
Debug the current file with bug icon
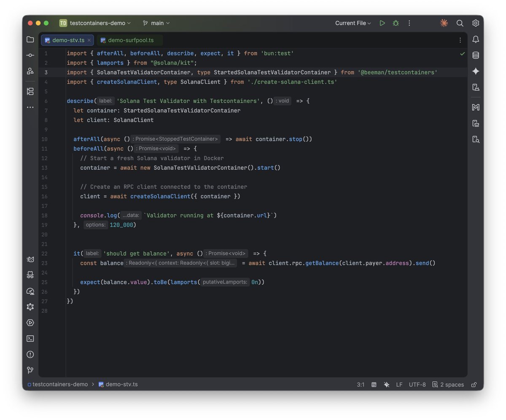point(396,23)
